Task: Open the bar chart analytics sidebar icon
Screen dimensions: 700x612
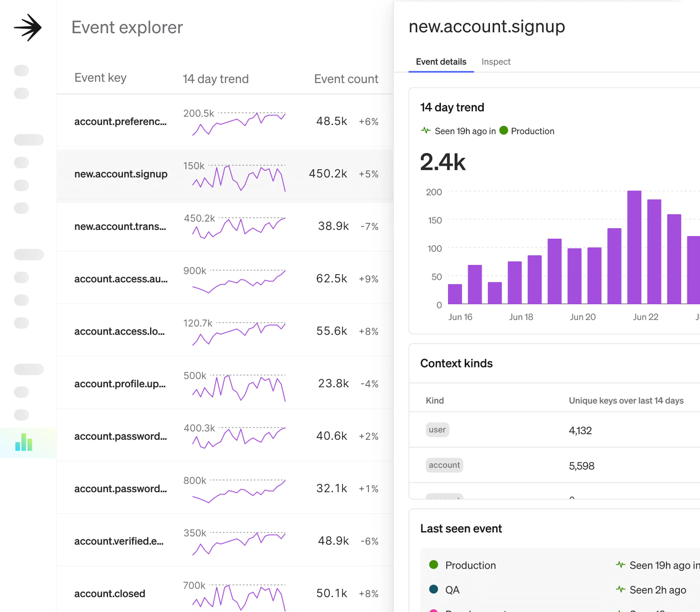Action: coord(24,442)
